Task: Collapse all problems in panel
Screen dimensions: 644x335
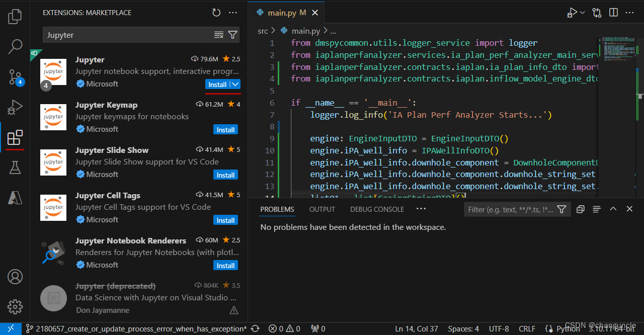Action: pyautogui.click(x=580, y=209)
